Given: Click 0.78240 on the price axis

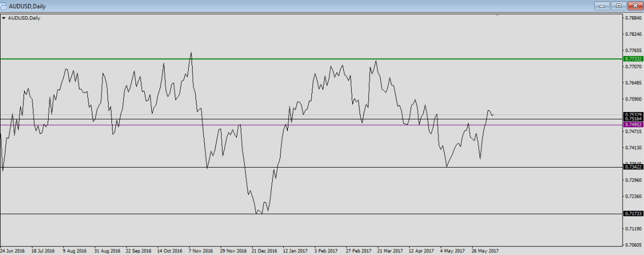Looking at the screenshot, I should tap(634, 35).
